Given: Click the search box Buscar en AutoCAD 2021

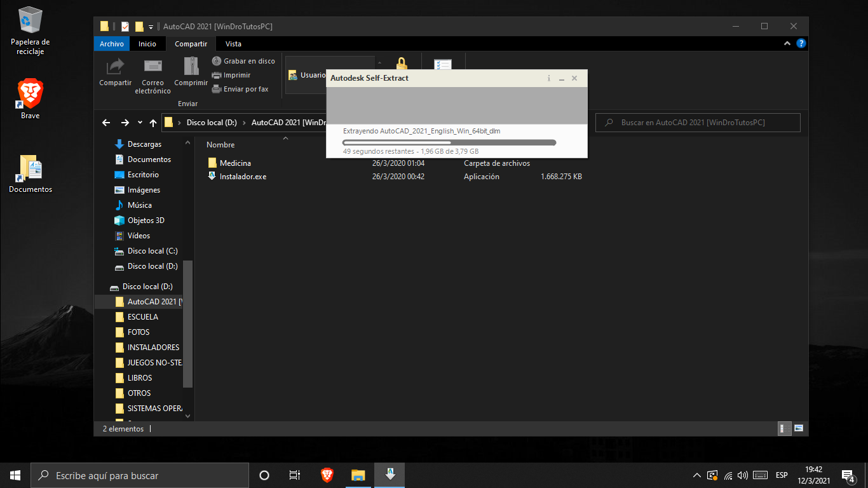Looking at the screenshot, I should (x=698, y=123).
